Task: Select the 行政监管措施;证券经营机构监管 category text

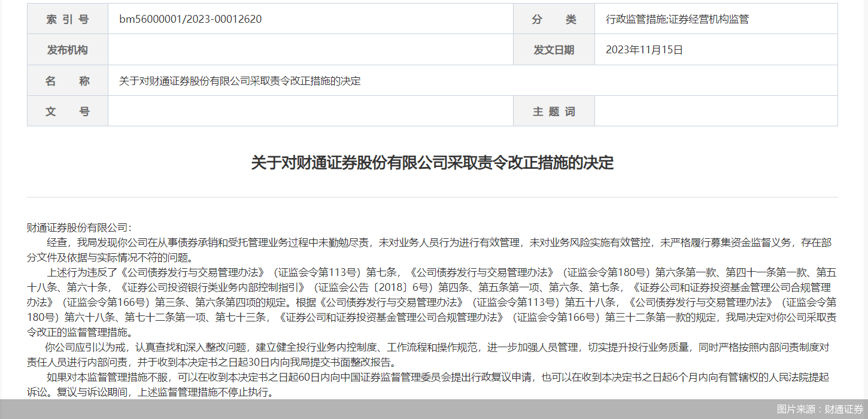Action: 677,19
